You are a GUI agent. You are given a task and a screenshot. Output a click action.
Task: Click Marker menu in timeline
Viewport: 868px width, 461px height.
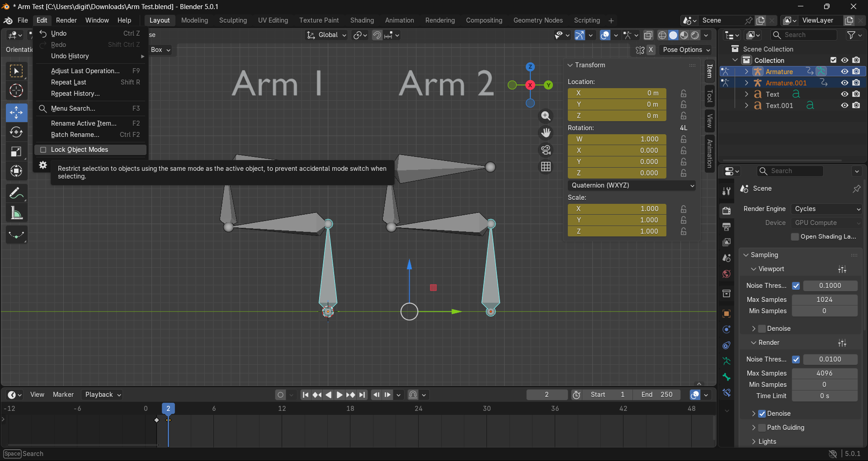pyautogui.click(x=63, y=395)
